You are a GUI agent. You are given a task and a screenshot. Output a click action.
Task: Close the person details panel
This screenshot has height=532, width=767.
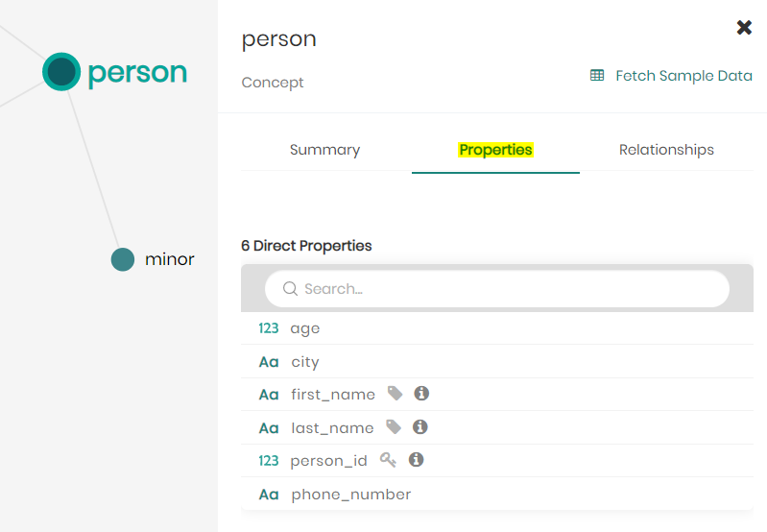744,28
